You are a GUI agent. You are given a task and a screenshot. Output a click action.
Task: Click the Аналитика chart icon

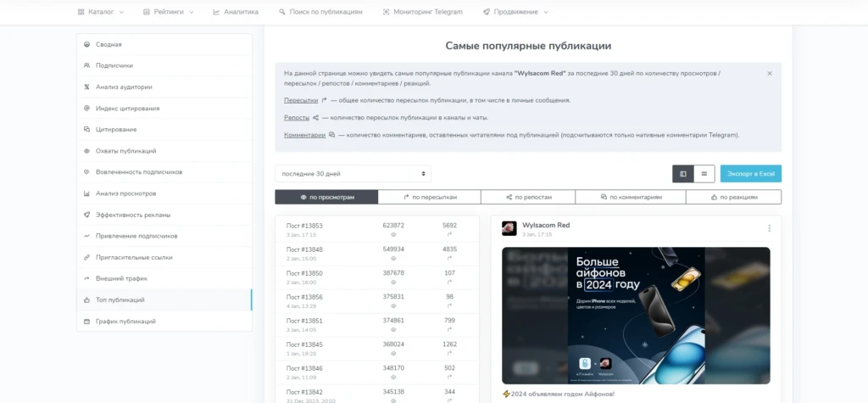216,12
